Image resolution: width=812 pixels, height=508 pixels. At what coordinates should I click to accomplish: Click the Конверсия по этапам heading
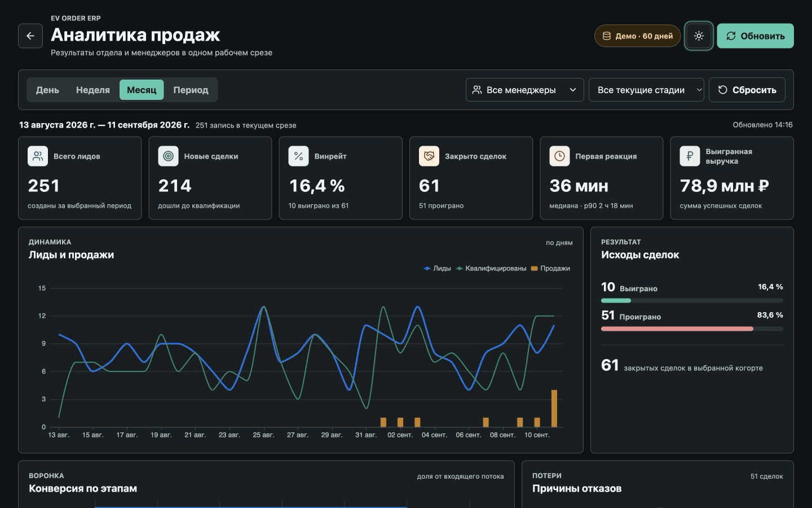[x=83, y=489]
